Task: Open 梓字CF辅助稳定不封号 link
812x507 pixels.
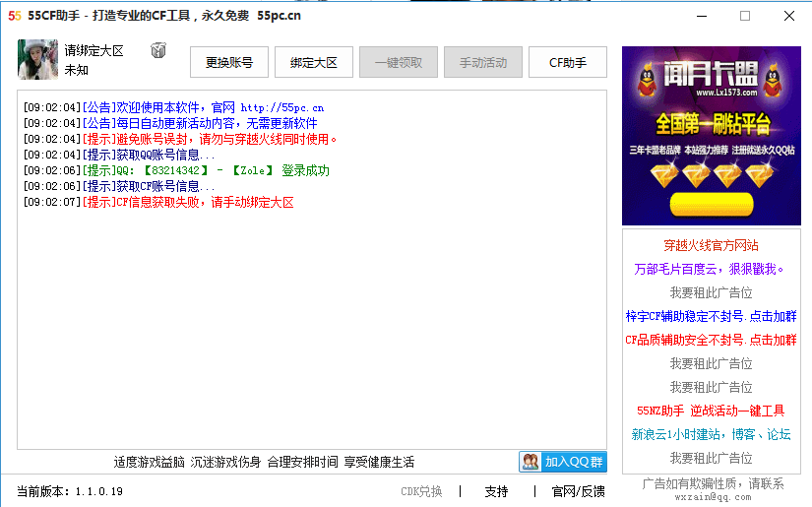Action: 711,316
